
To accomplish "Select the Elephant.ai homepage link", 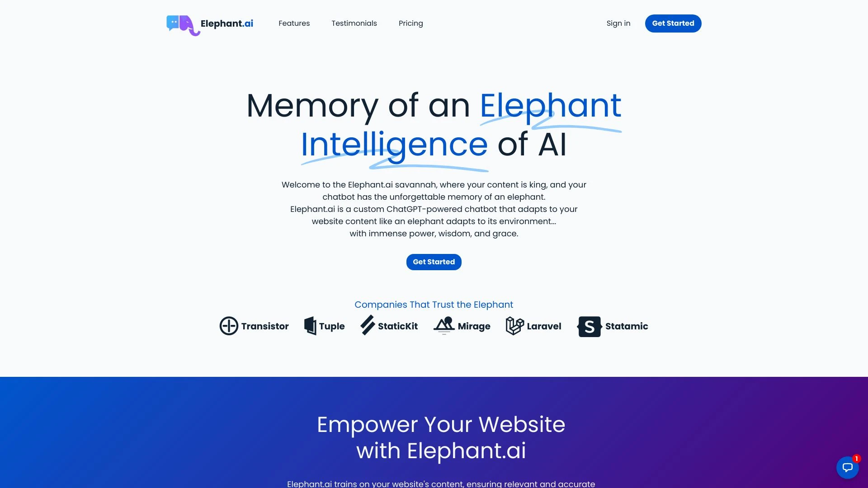I will [x=209, y=23].
